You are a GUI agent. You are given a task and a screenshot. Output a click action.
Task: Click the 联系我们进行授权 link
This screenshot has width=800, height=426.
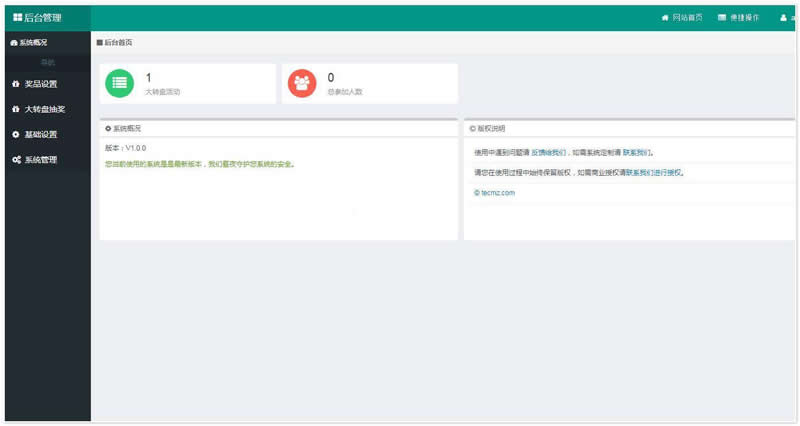(x=654, y=173)
